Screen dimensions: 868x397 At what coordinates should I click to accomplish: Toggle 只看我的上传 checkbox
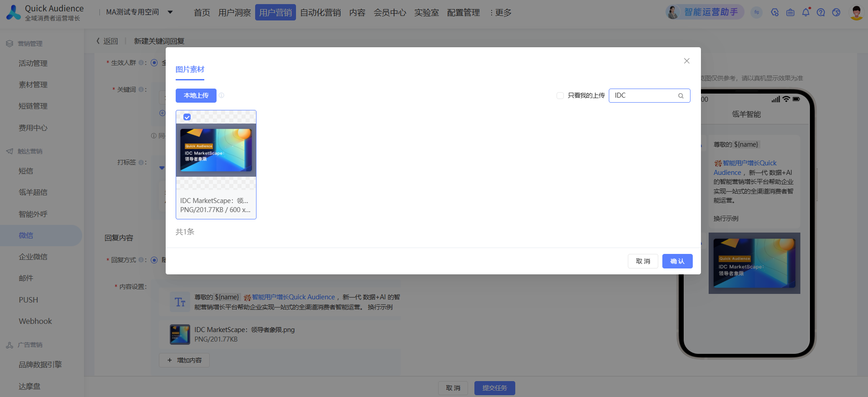point(560,95)
